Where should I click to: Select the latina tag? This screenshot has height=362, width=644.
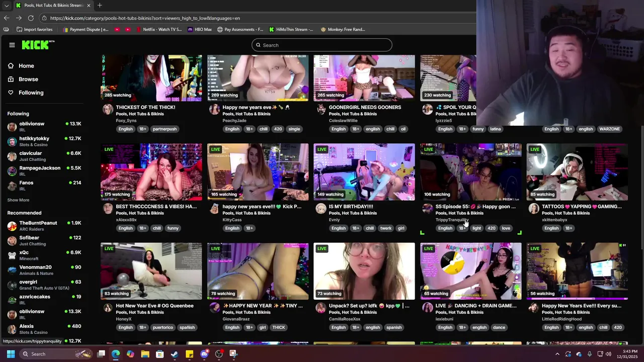coord(496,129)
